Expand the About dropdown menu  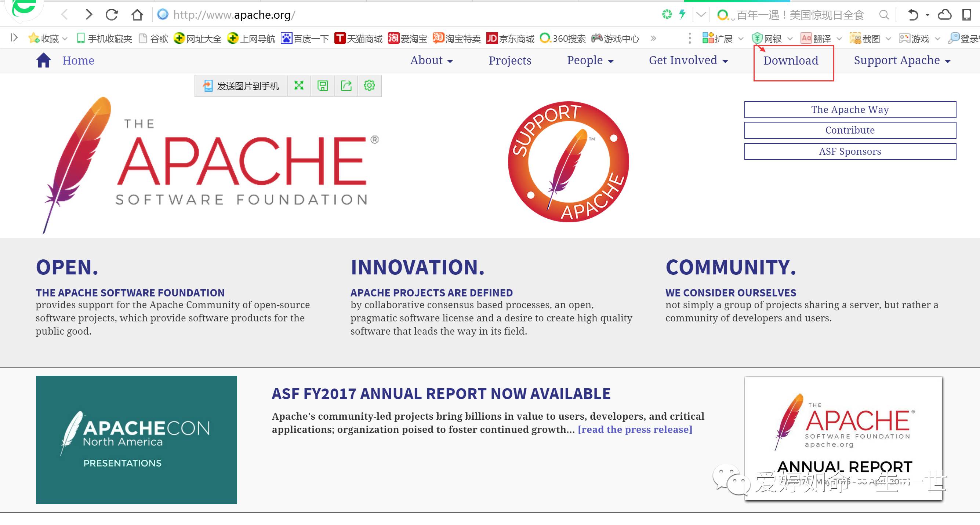tap(431, 61)
